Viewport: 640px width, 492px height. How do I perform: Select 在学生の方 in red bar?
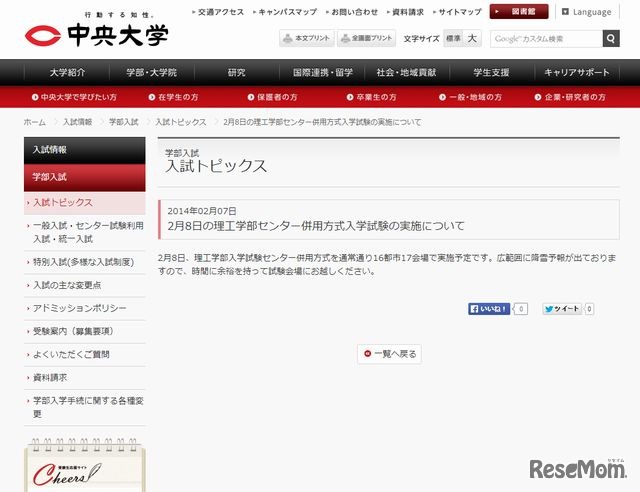(x=173, y=97)
